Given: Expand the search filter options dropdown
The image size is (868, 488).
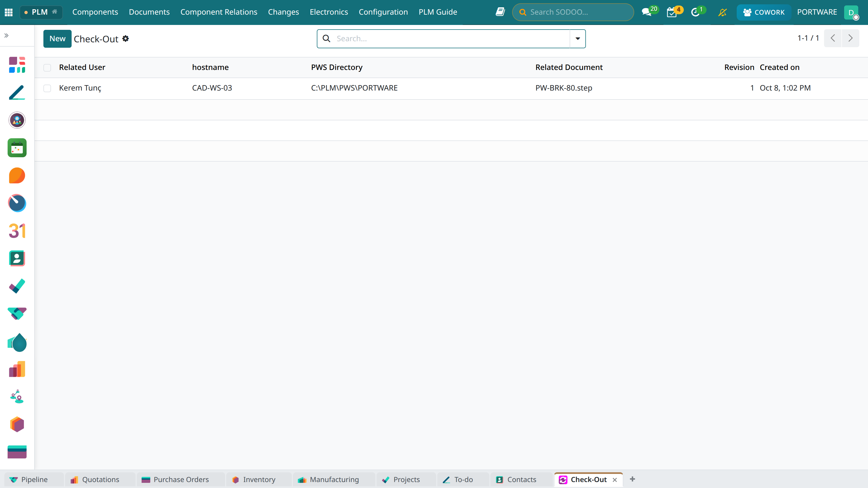Looking at the screenshot, I should tap(577, 39).
